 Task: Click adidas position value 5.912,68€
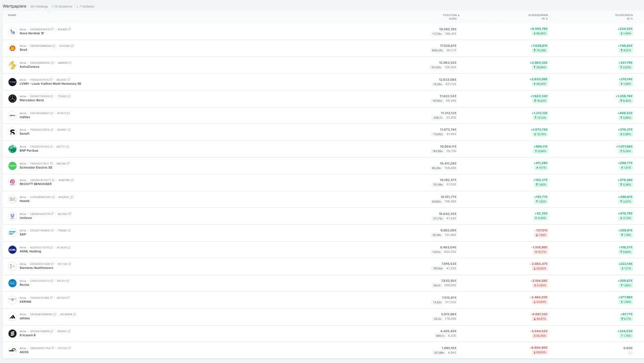[x=448, y=314]
